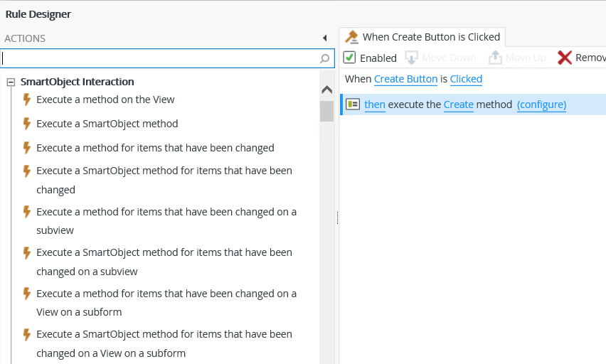Open the '(configure)' link
This screenshot has width=606, height=364.
point(541,105)
